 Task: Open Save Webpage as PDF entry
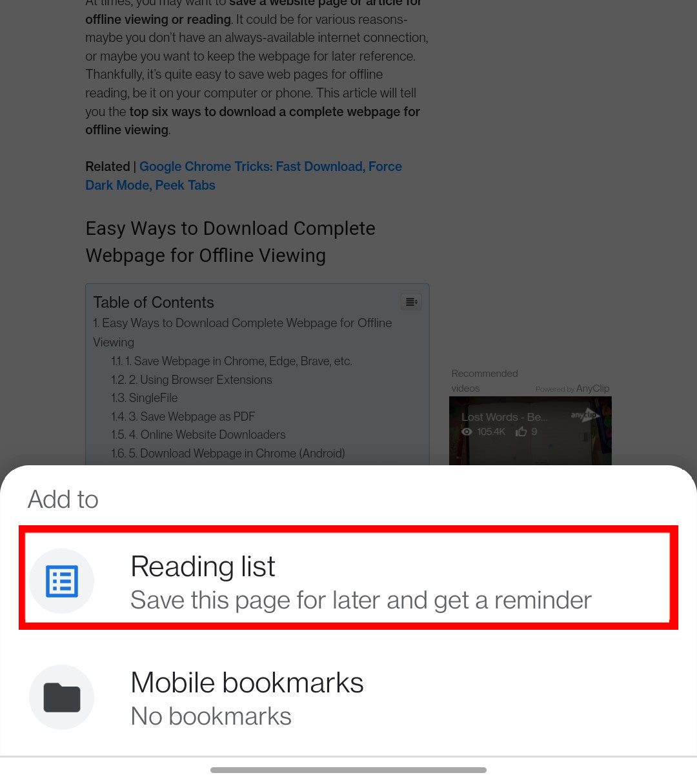[183, 417]
